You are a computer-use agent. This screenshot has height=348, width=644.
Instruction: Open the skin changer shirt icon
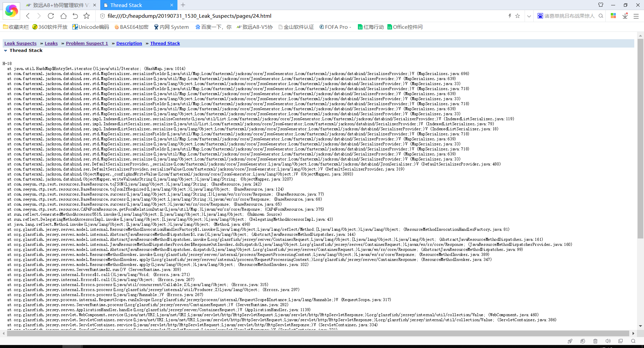(601, 5)
